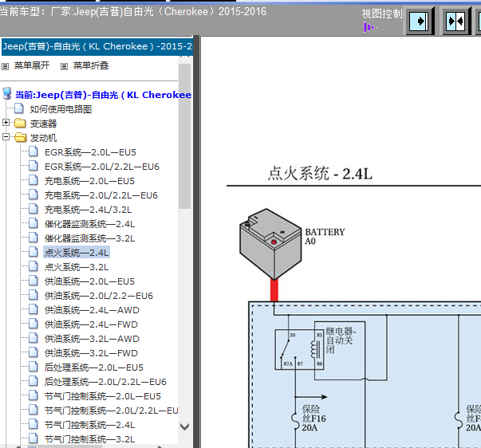
Task: Open the Jeep KL Cherokee header tab
Action: (x=97, y=46)
